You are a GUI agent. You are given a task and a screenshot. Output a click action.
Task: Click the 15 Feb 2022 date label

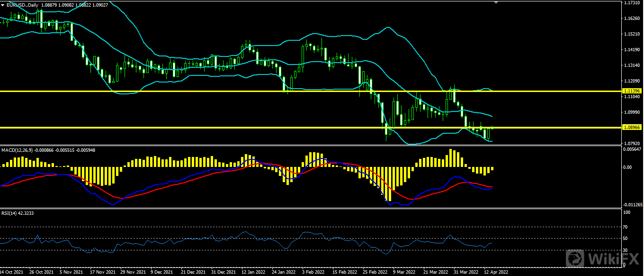click(344, 273)
